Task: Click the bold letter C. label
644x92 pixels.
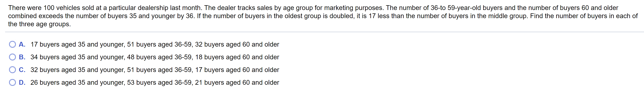Action: pyautogui.click(x=22, y=70)
